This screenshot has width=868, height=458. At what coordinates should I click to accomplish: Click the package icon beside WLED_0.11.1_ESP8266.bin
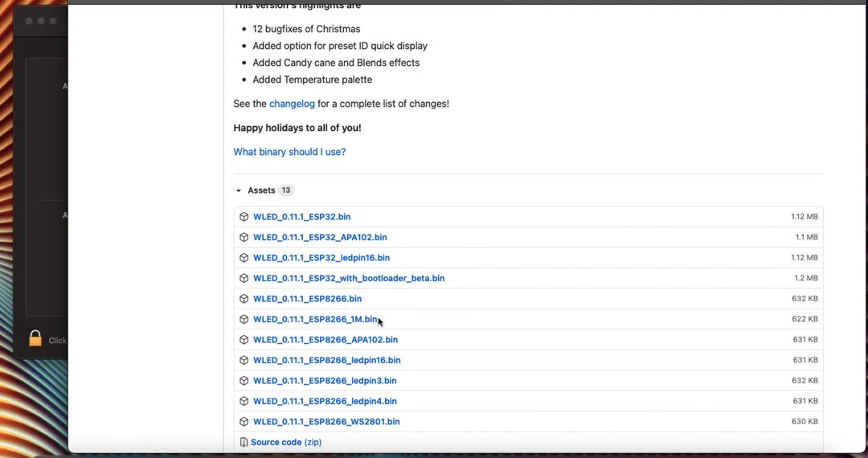pos(244,299)
